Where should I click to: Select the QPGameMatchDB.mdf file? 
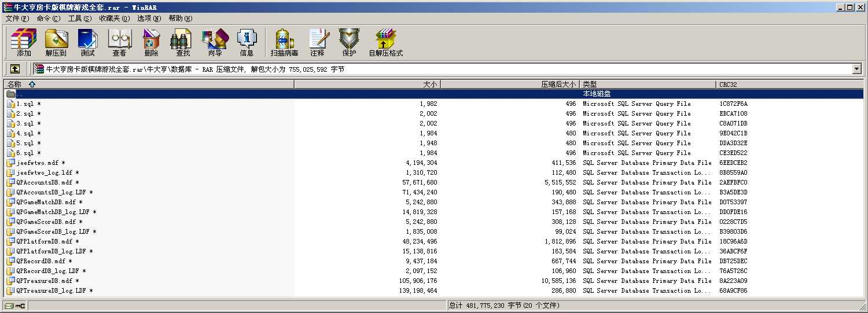434,202
